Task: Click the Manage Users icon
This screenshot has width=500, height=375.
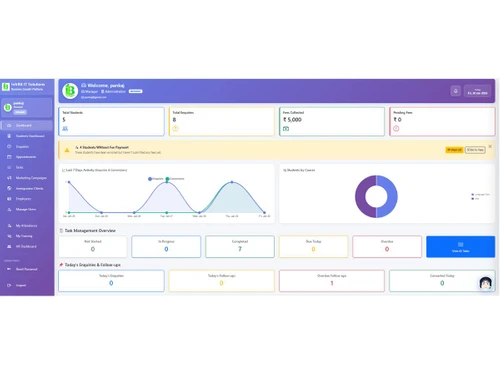Action: click(x=9, y=209)
